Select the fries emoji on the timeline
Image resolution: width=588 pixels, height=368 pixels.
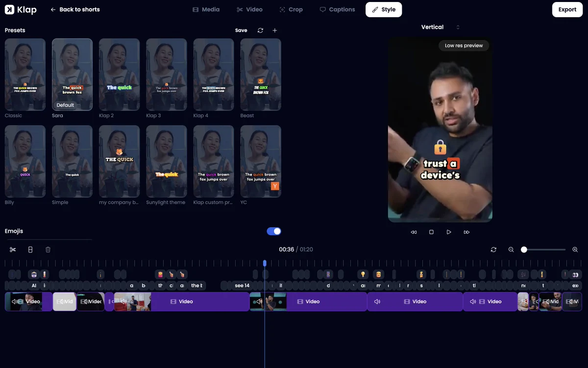tap(159, 274)
